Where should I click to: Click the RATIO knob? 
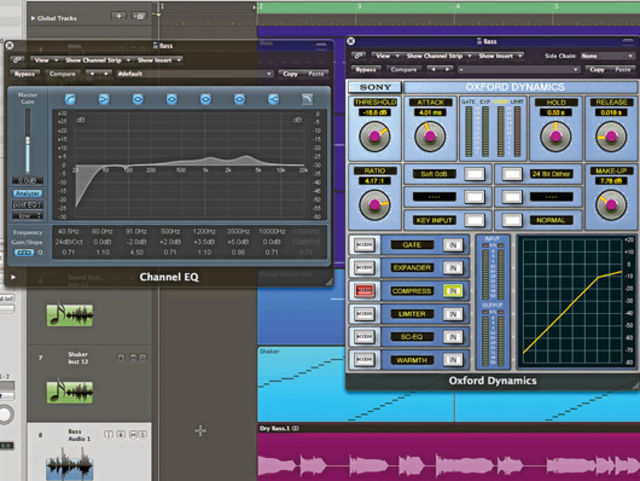(x=374, y=204)
